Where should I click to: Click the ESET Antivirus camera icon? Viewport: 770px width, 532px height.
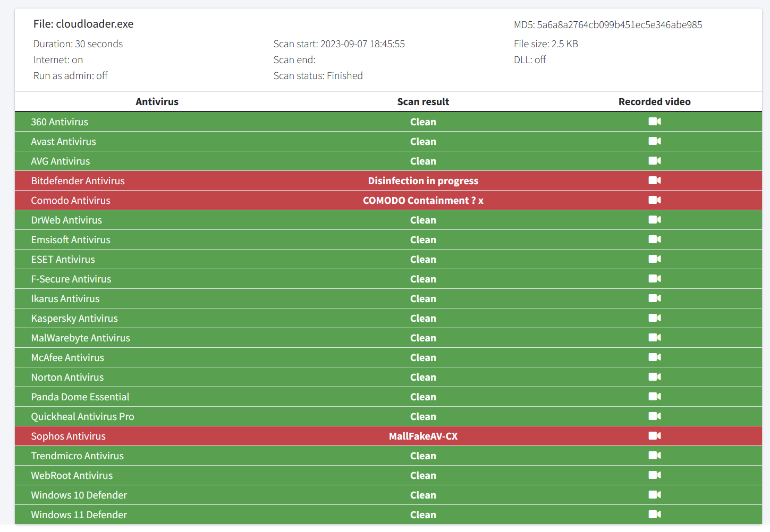tap(655, 259)
